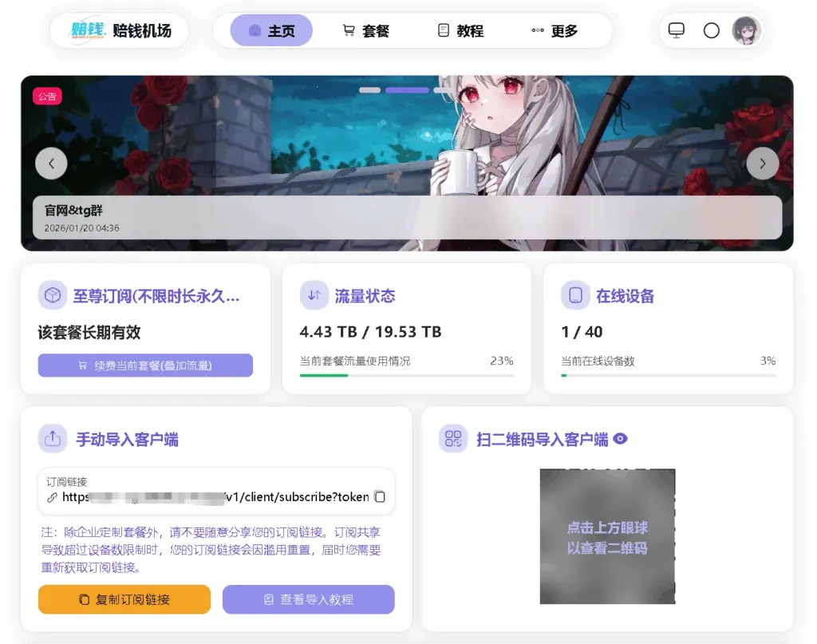
Task: Click the 23% usage value
Action: pyautogui.click(x=502, y=361)
